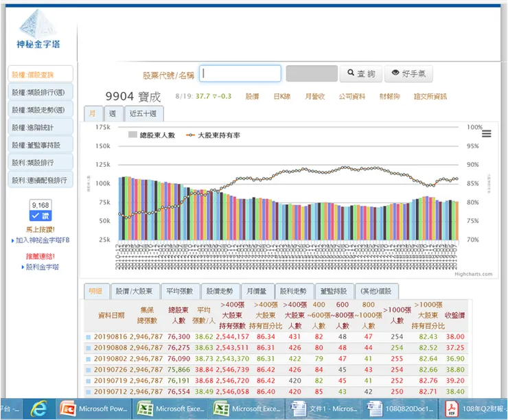Follow the 日K線 link
Viewport: 508px width, 420px height.
tap(282, 97)
